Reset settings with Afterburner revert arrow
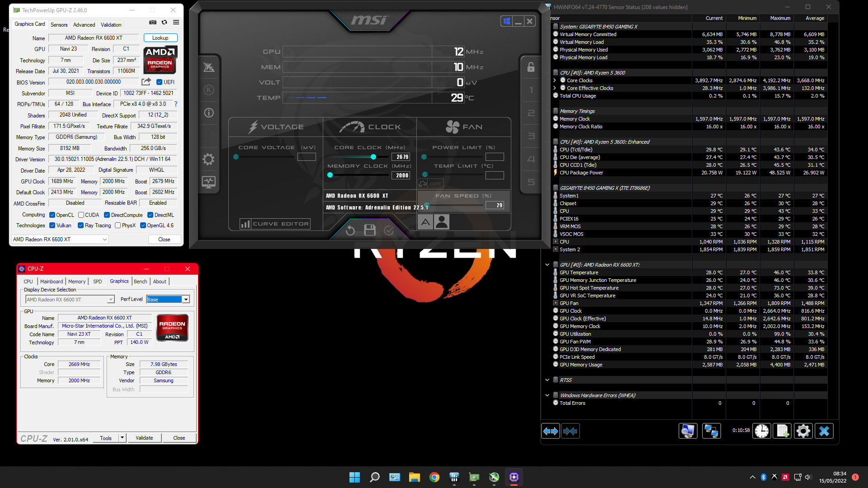This screenshot has width=868, height=488. pos(350,231)
